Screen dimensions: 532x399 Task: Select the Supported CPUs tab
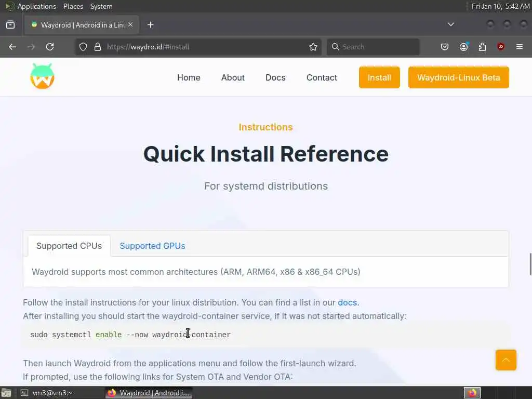pyautogui.click(x=69, y=246)
